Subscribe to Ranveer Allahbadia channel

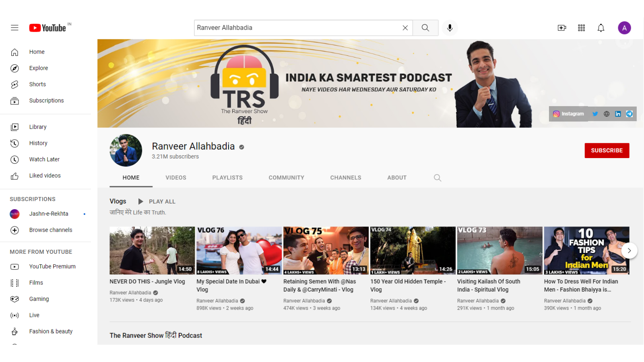coord(607,150)
